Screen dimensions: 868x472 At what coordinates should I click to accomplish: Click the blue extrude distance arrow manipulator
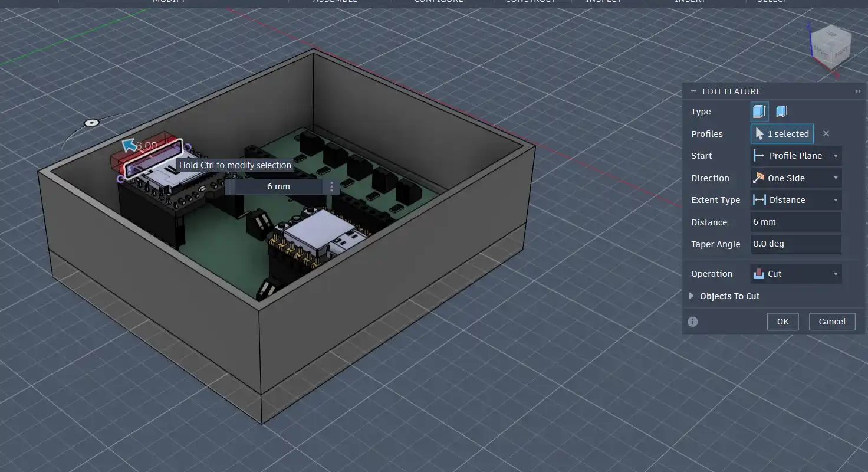pos(129,145)
